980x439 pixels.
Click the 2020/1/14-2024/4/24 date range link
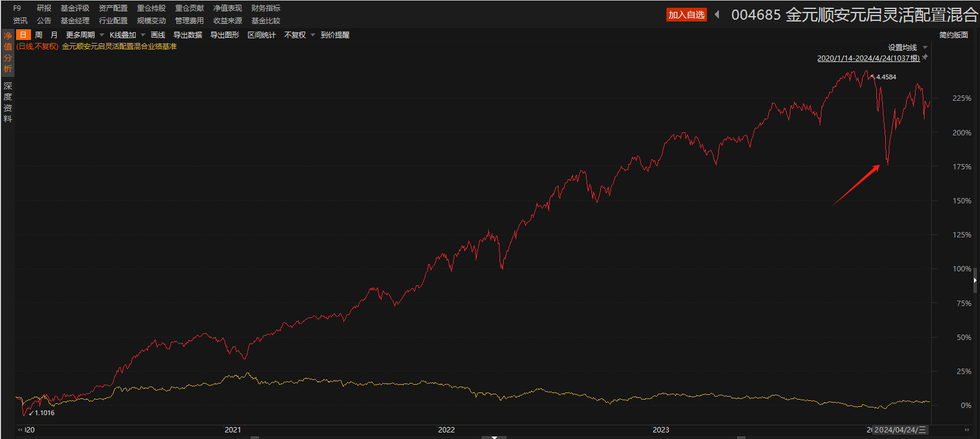868,58
